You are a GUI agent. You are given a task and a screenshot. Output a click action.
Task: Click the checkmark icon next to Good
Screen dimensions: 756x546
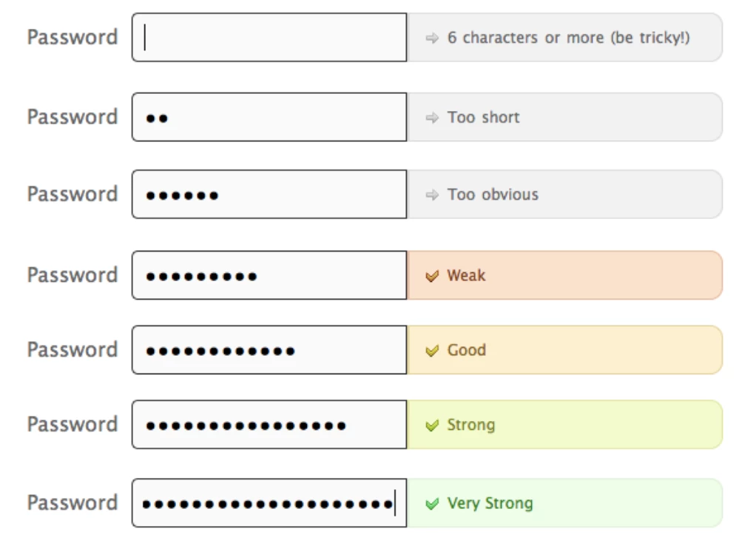click(432, 351)
